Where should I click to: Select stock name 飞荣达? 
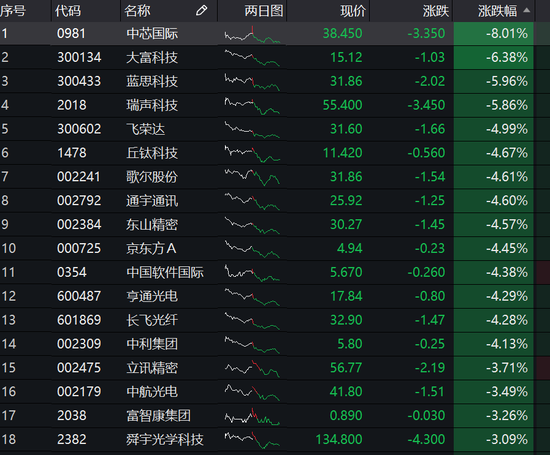click(146, 129)
